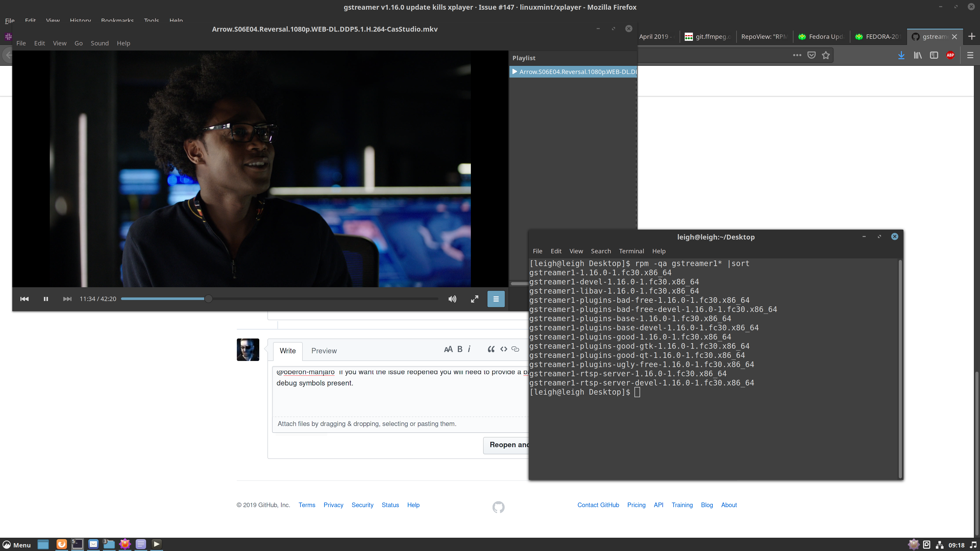
Task: Select the quote formatting icon
Action: click(x=491, y=349)
